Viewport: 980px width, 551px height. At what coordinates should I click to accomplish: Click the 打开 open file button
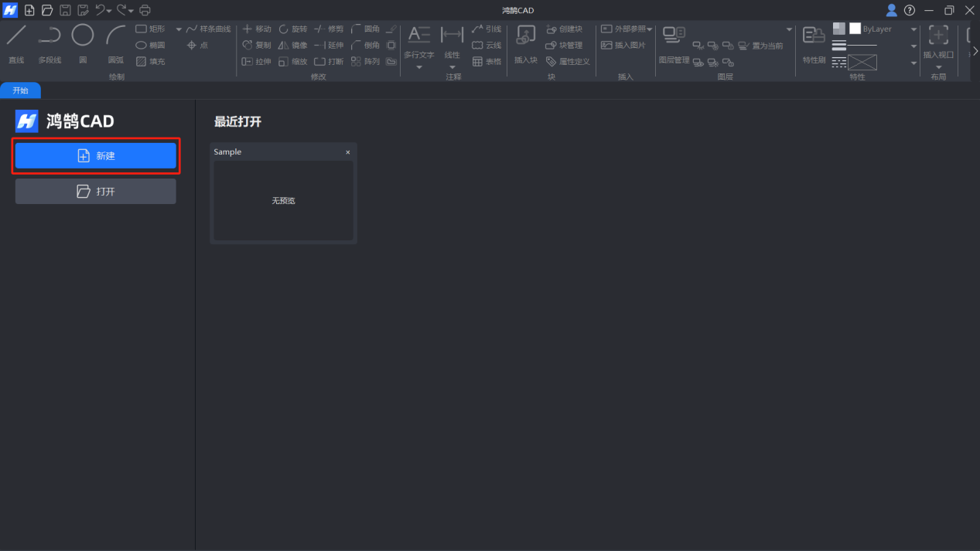tap(96, 192)
